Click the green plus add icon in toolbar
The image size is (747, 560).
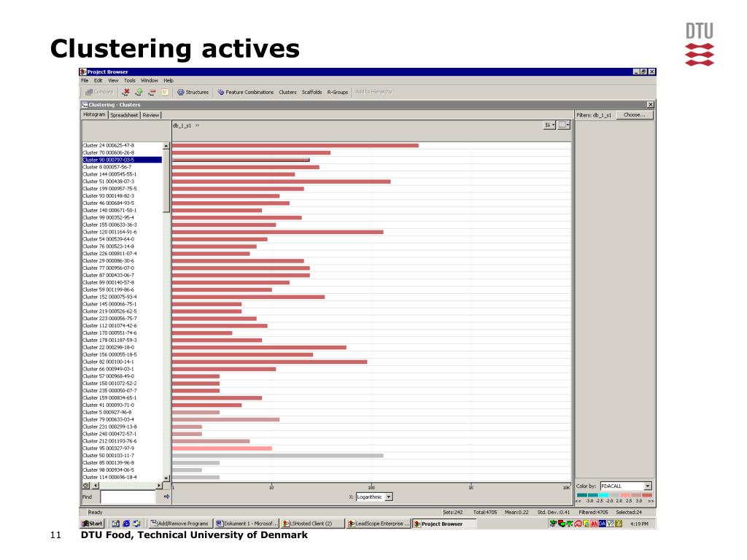139,92
